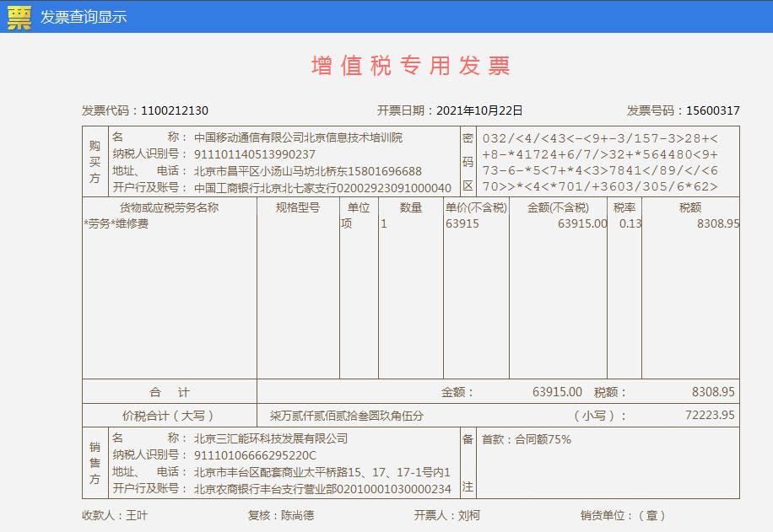Click item tax cell 8308.95

[718, 223]
